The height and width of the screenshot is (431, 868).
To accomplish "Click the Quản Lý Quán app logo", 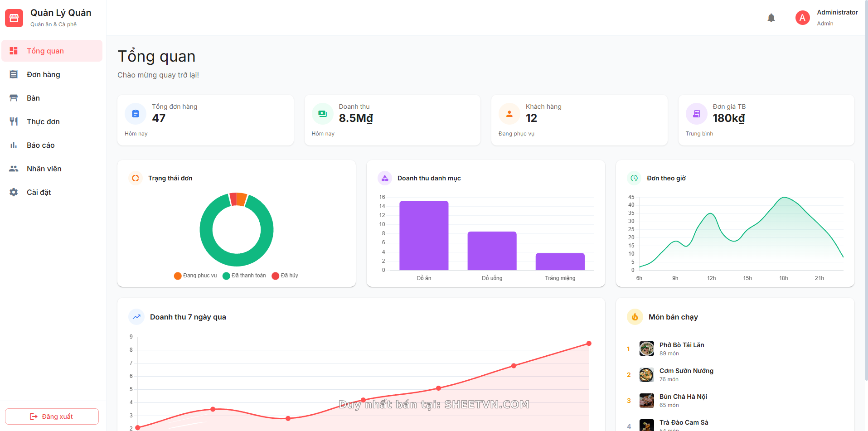I will tap(14, 18).
